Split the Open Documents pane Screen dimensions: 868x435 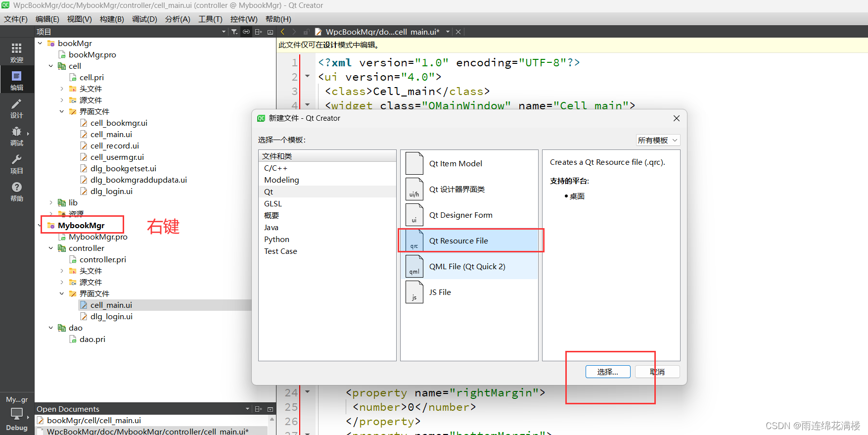coord(258,409)
